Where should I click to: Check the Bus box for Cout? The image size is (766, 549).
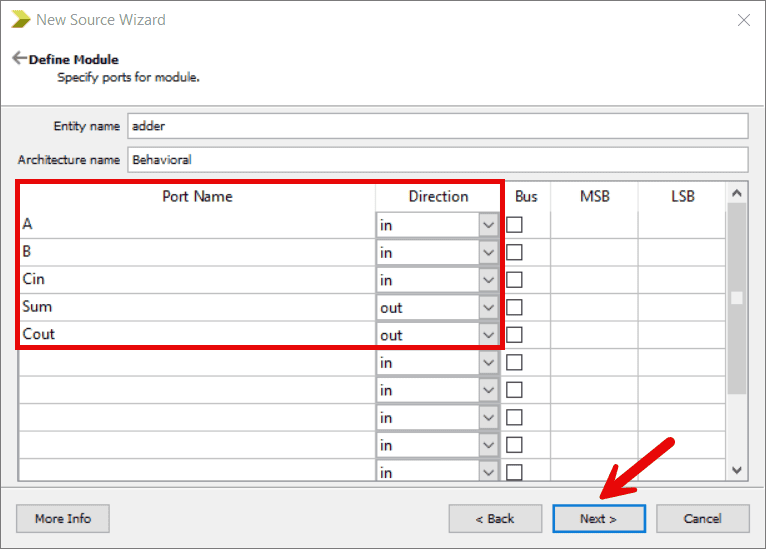[514, 335]
